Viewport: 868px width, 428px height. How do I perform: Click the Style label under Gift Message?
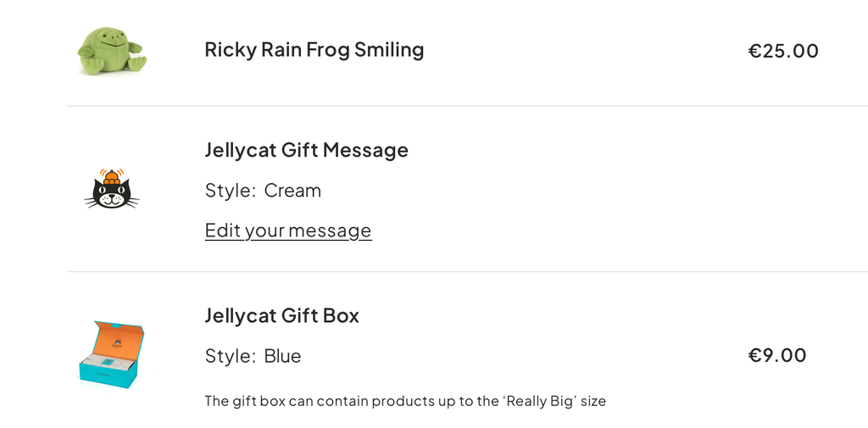[x=231, y=191]
